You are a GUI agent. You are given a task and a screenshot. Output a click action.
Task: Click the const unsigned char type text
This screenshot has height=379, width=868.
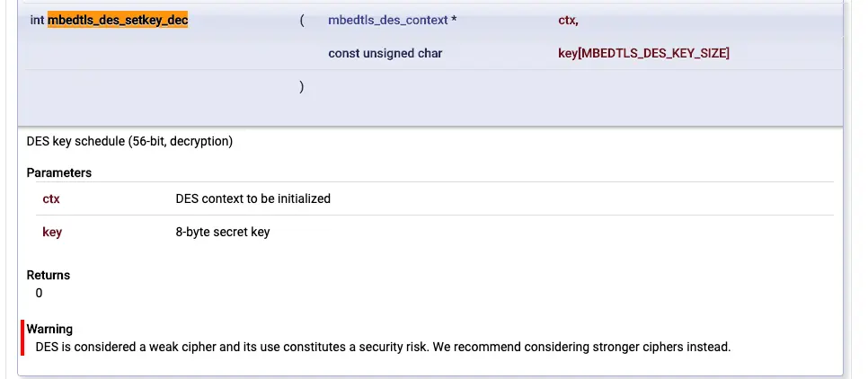[x=385, y=53]
